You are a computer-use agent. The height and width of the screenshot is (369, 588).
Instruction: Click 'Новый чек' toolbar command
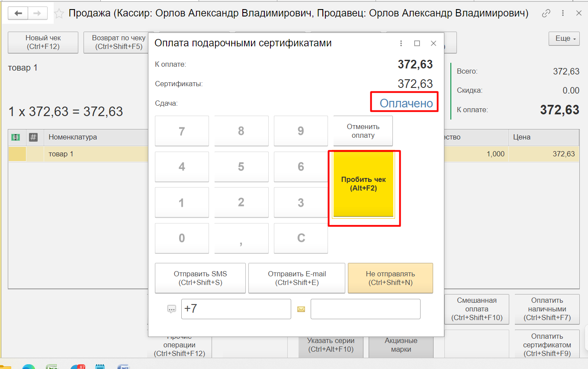point(43,42)
